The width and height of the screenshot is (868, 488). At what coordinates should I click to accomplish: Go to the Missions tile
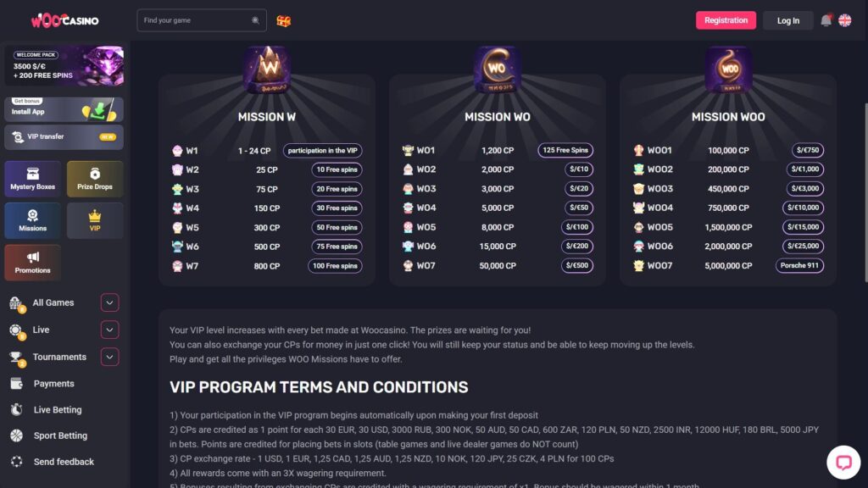[x=32, y=220]
